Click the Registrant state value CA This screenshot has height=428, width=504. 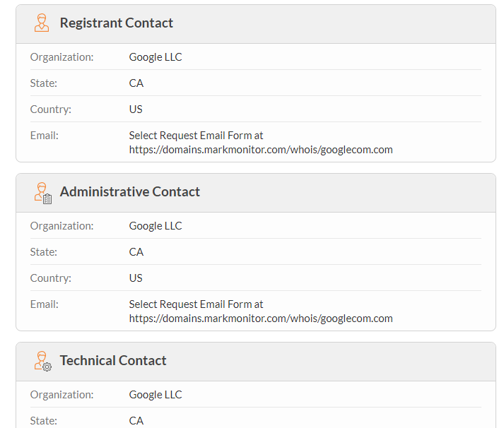pos(136,83)
